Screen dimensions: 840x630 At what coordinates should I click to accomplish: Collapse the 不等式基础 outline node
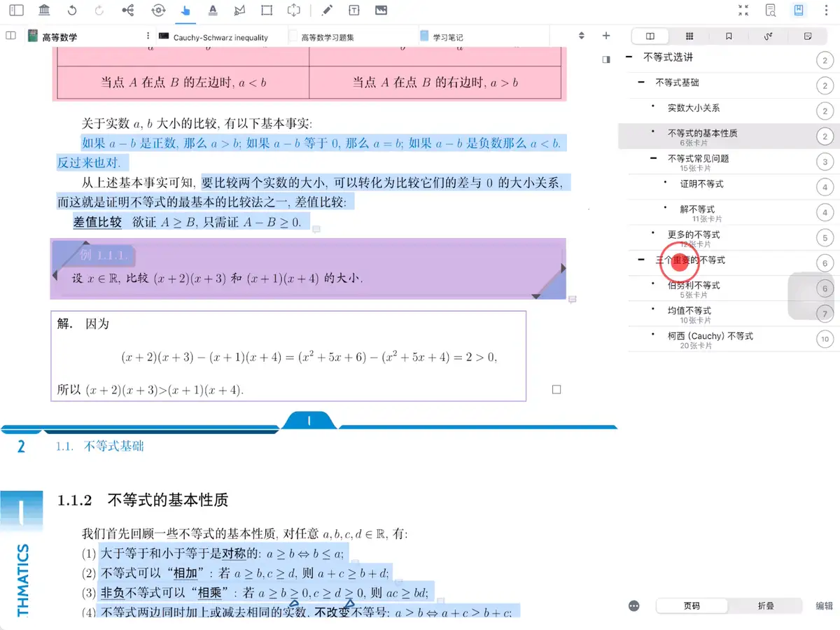coord(641,83)
